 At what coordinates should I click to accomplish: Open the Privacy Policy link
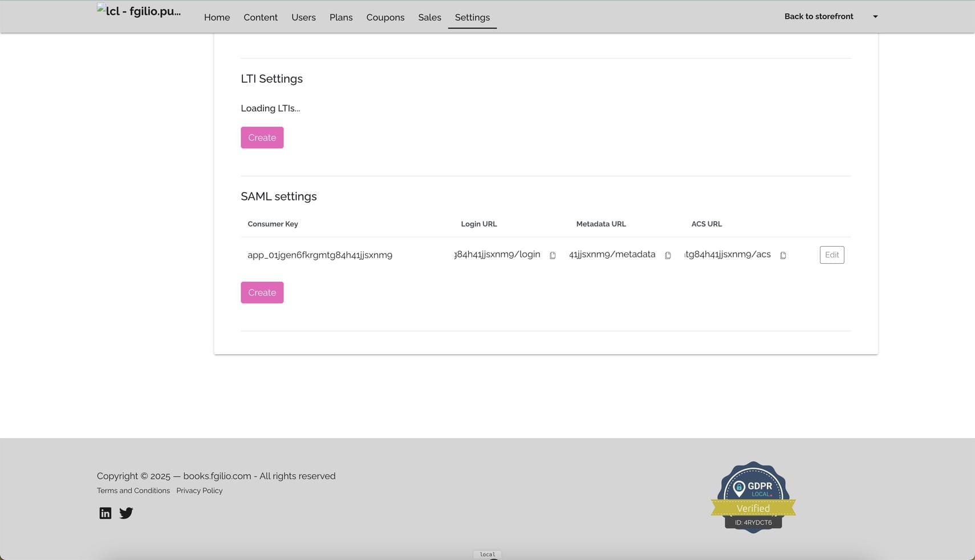click(199, 490)
